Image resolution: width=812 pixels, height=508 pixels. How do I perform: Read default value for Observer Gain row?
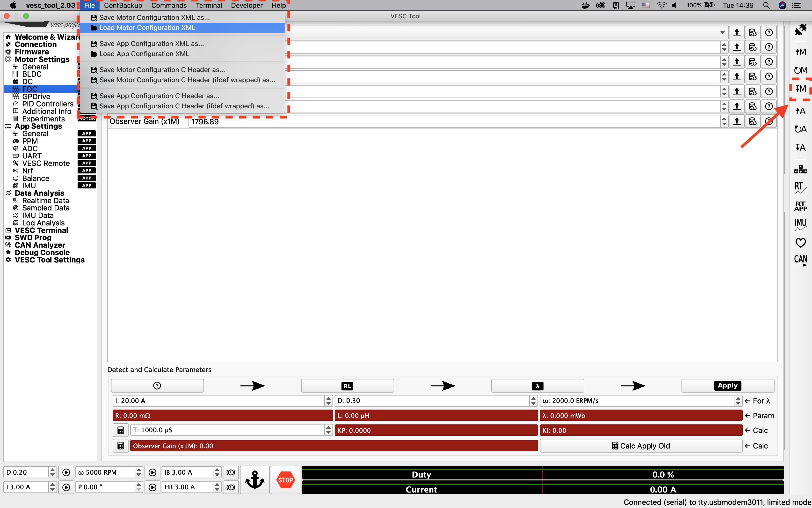coord(753,121)
